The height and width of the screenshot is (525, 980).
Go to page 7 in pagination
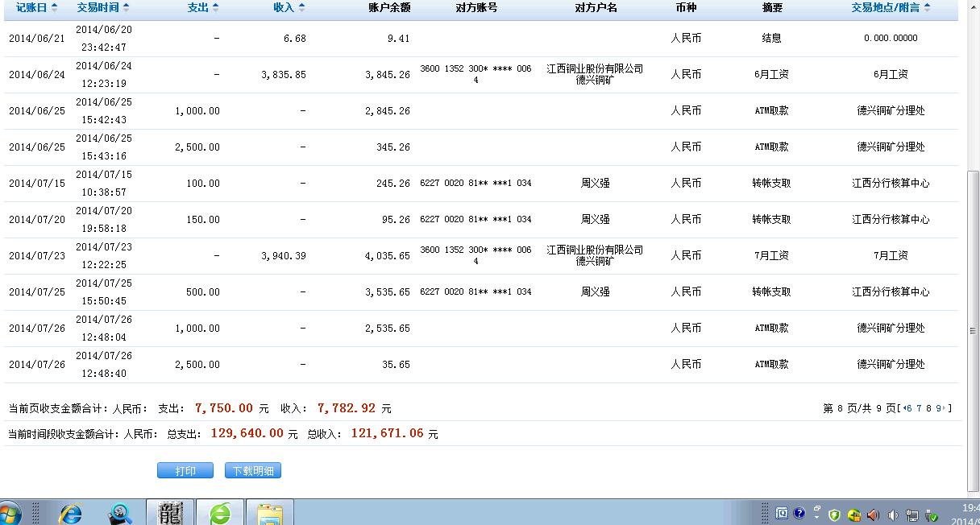[919, 408]
